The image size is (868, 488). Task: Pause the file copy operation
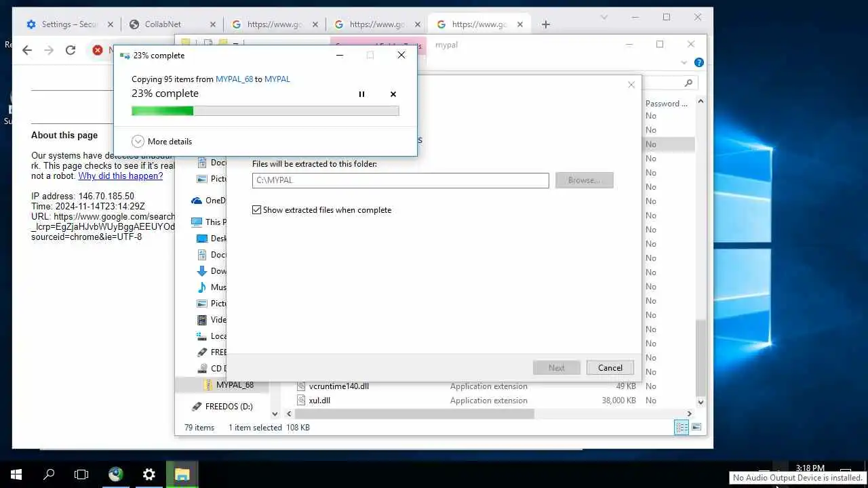coord(361,94)
